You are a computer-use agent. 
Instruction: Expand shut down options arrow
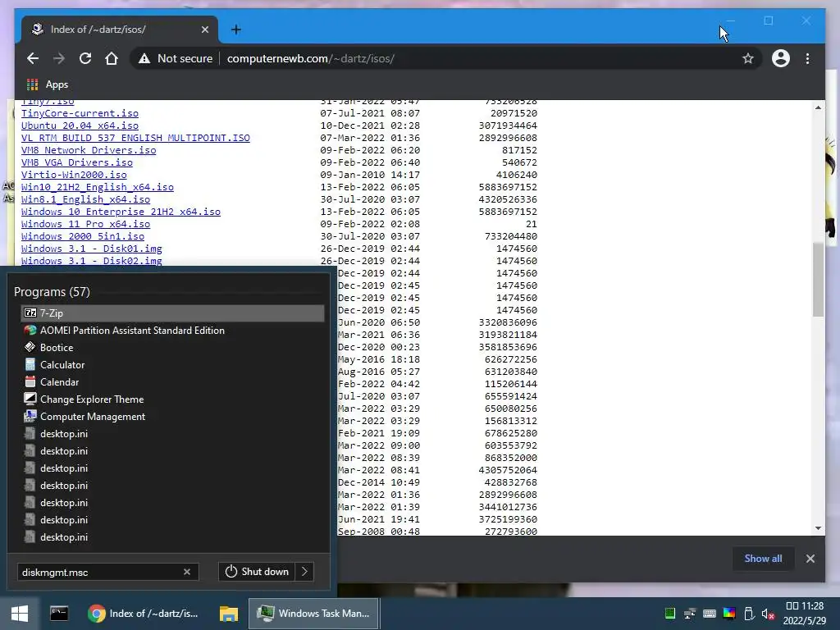tap(304, 572)
